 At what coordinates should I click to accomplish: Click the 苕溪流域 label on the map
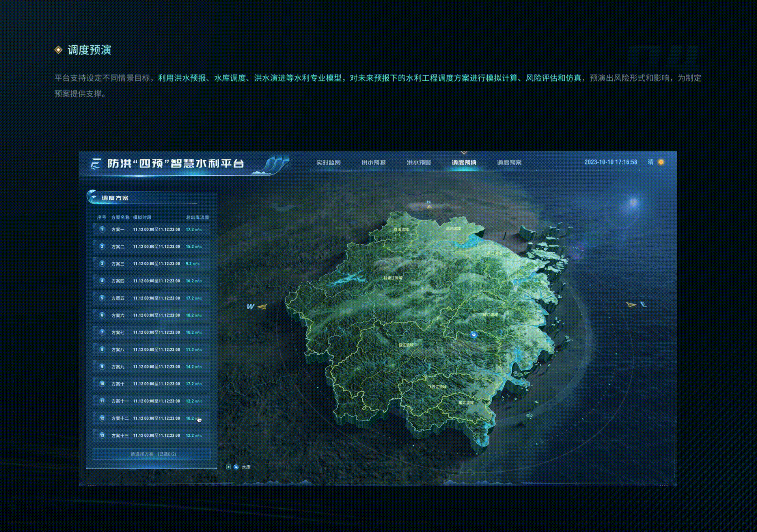(x=401, y=229)
